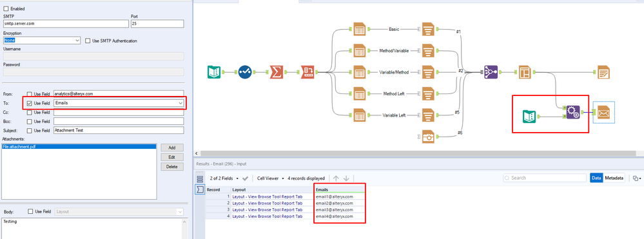Enable Use SMTP Authentication
Screen dimensions: 644x239
click(88, 41)
